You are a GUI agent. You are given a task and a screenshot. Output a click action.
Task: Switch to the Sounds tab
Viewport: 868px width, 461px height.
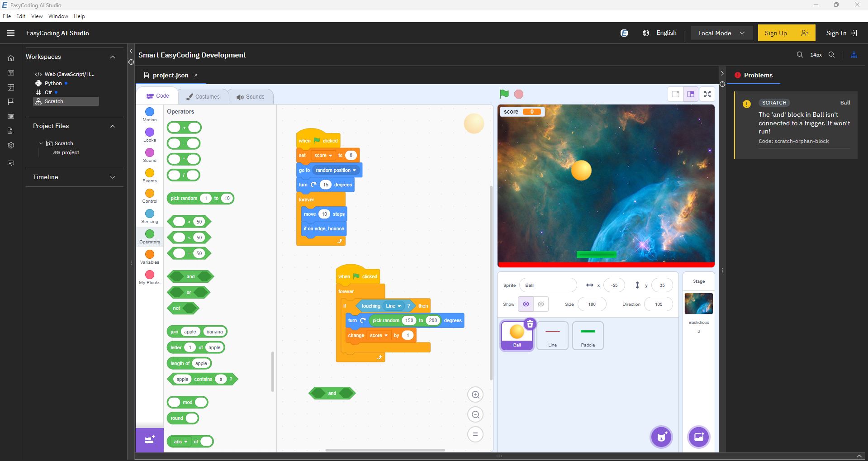[251, 96]
